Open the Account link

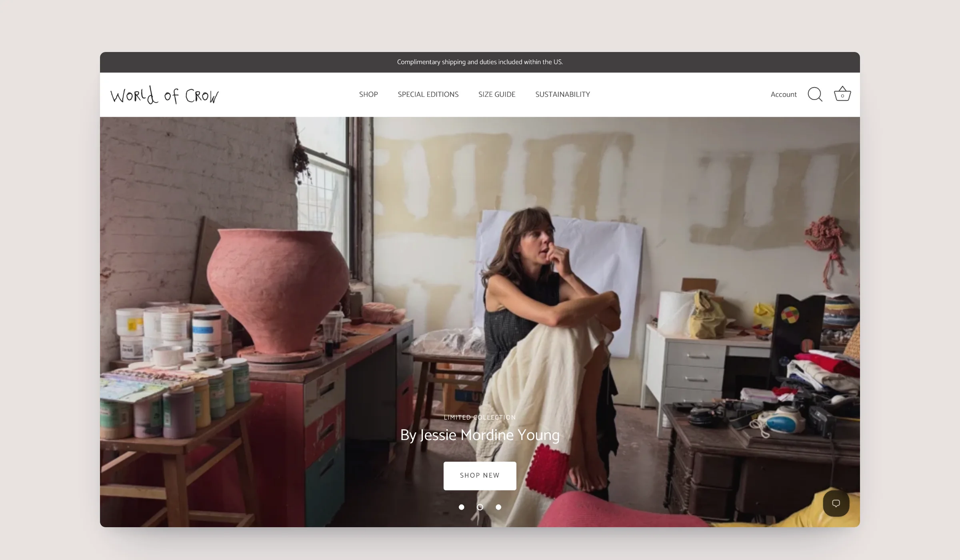(784, 94)
